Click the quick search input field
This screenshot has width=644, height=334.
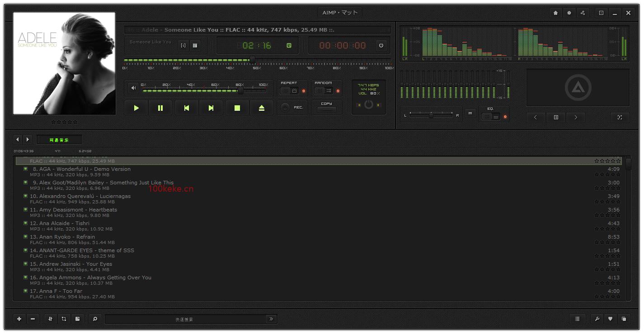click(x=185, y=319)
